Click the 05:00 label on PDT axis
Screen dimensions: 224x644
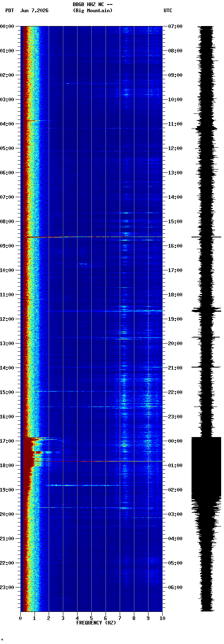coord(7,148)
